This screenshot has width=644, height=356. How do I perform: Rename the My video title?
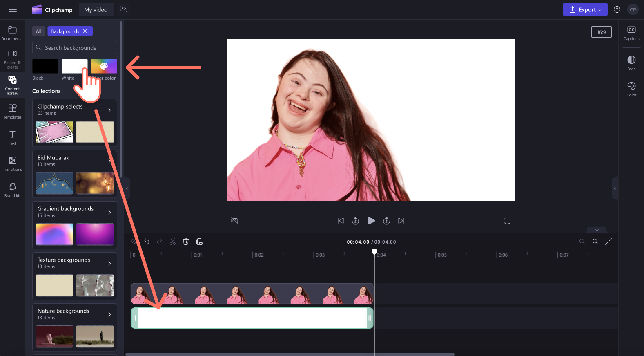pos(96,9)
